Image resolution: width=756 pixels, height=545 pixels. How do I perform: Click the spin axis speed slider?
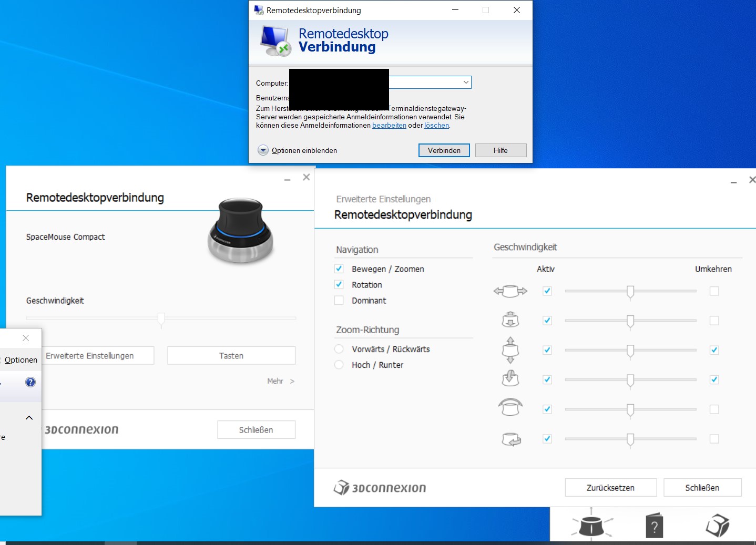(x=630, y=440)
